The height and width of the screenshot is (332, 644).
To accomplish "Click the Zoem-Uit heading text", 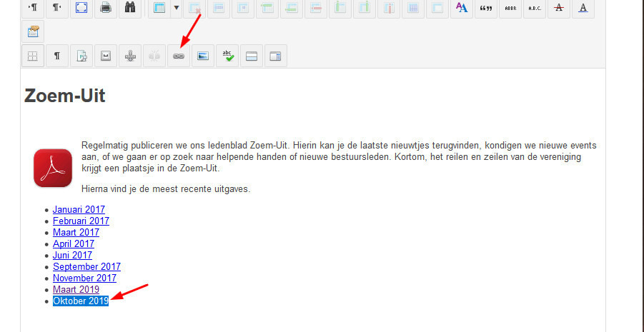I will [65, 96].
